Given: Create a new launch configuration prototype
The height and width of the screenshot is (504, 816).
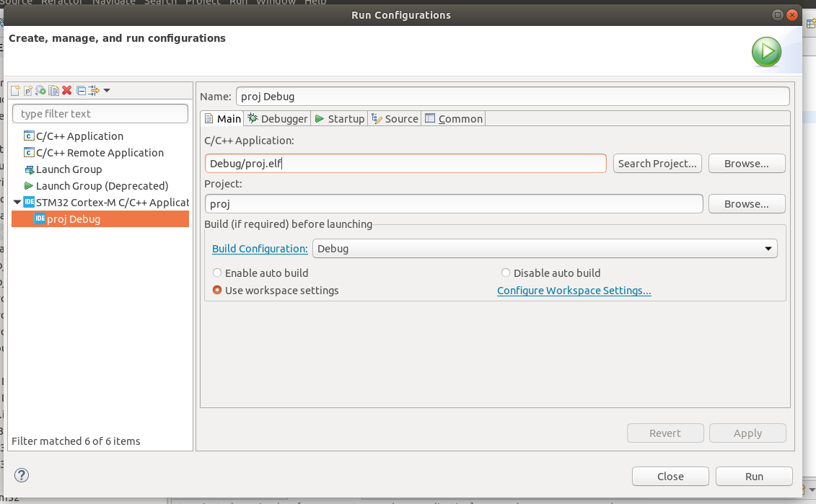Looking at the screenshot, I should coord(27,90).
